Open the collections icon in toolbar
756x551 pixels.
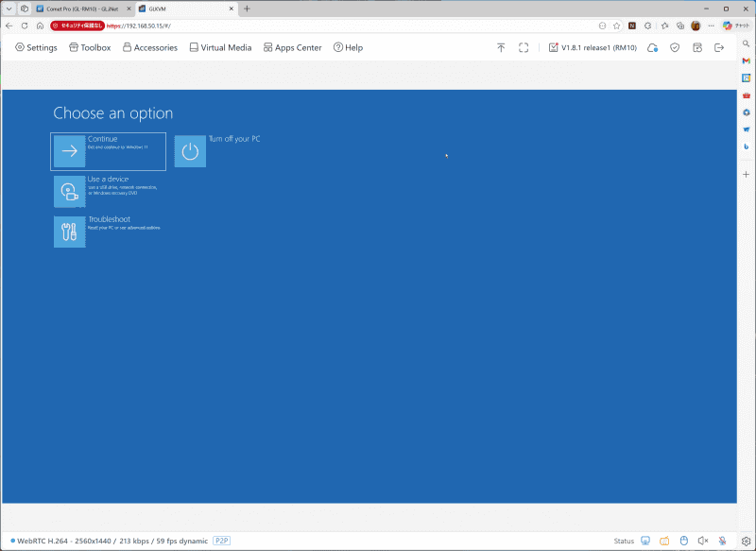680,26
